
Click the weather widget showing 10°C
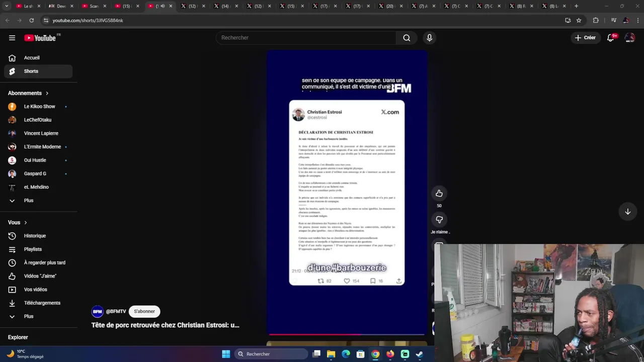tap(25, 354)
